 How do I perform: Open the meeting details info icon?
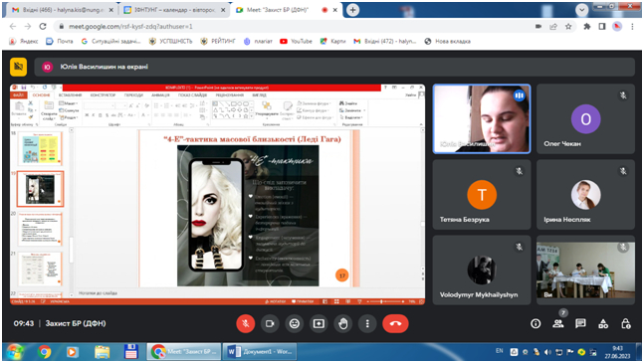[536, 323]
